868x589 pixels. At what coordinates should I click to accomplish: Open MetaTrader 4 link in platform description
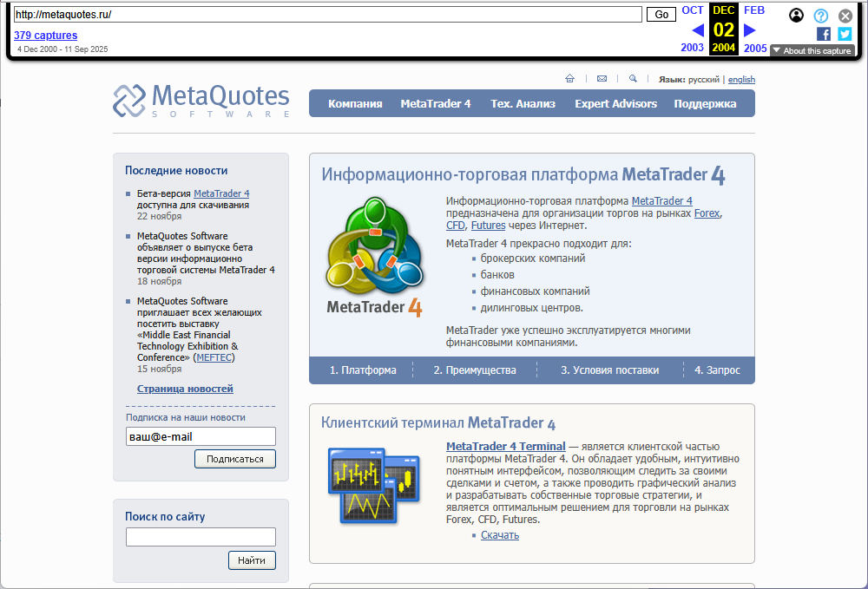coord(662,201)
